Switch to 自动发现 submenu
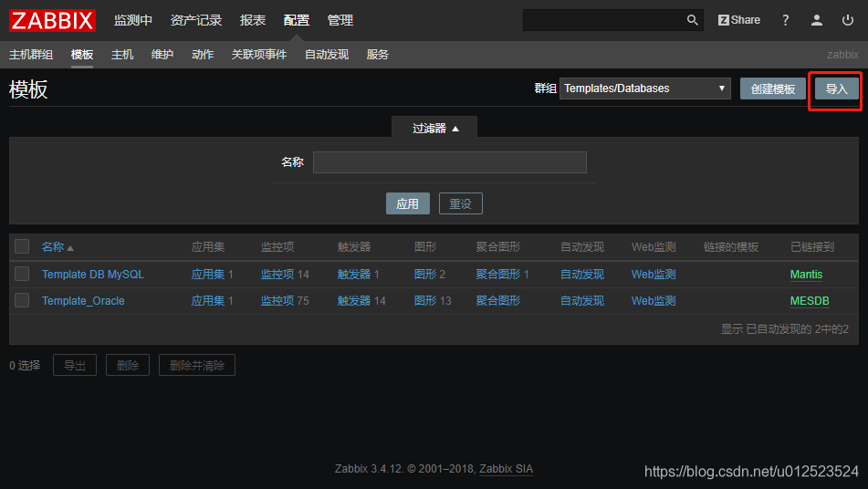The height and width of the screenshot is (489, 868). (x=327, y=54)
